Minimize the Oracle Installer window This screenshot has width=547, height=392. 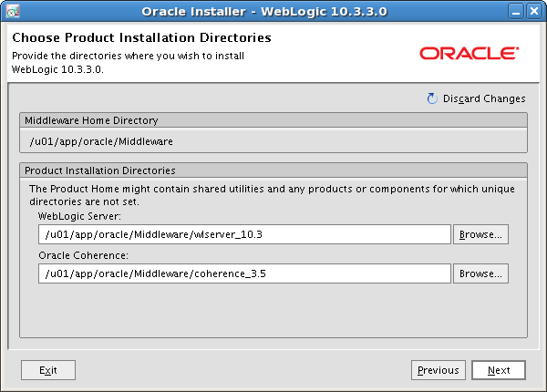click(500, 10)
